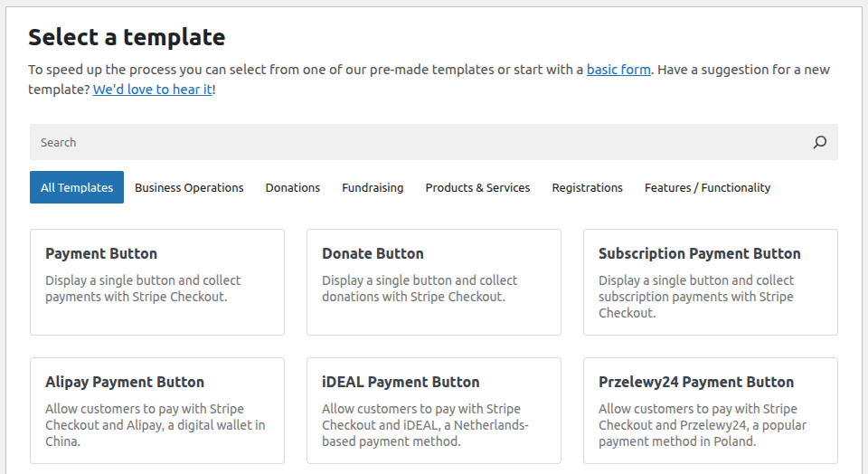Image resolution: width=868 pixels, height=474 pixels.
Task: Click the We'd love to hear it link
Action: (152, 90)
